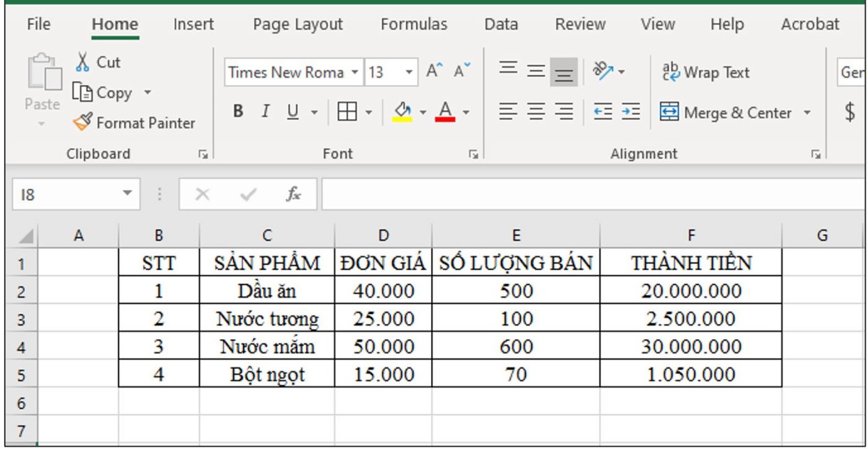Open the font color dropdown arrow
The width and height of the screenshot is (868, 449).
pos(466,113)
